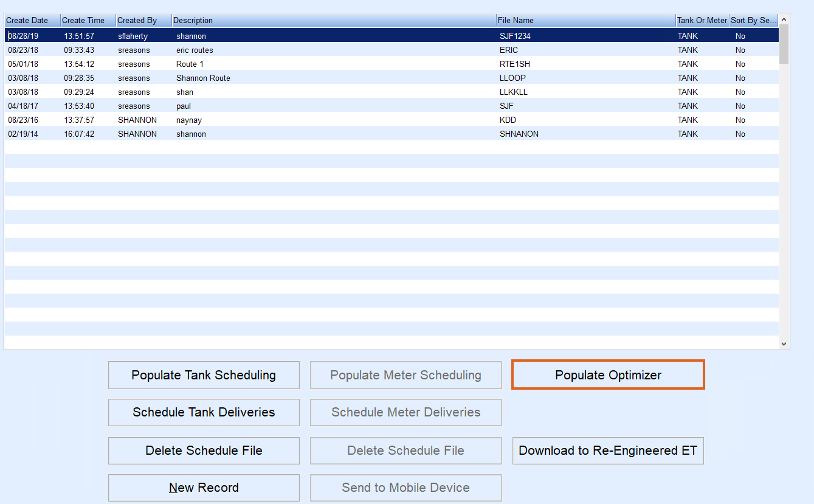
Task: Click the list scrollbar down arrow
Action: coord(784,344)
